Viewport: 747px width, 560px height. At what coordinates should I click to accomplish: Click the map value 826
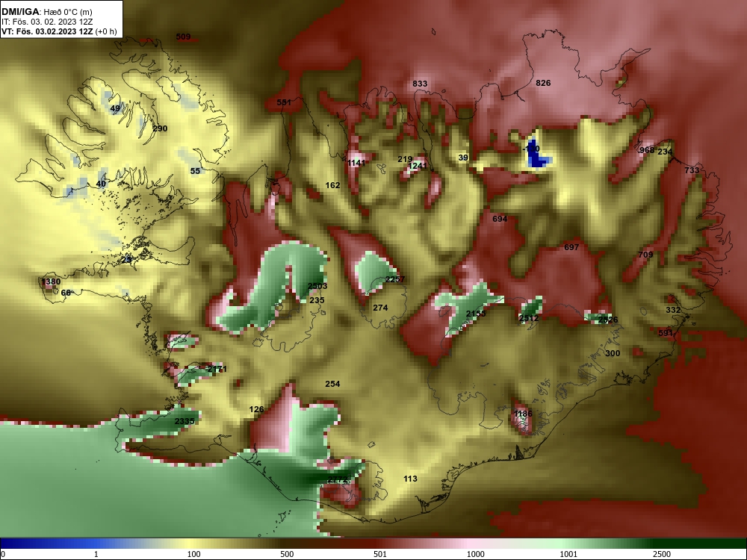point(543,83)
